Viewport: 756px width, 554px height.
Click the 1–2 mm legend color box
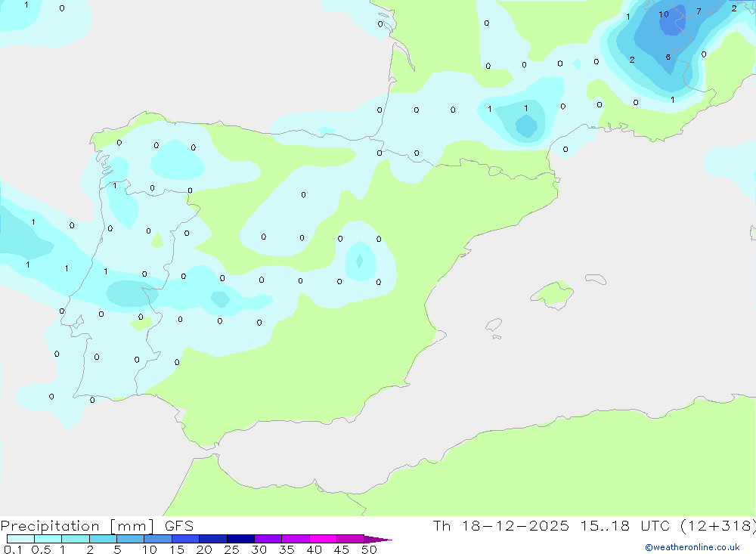[x=76, y=539]
